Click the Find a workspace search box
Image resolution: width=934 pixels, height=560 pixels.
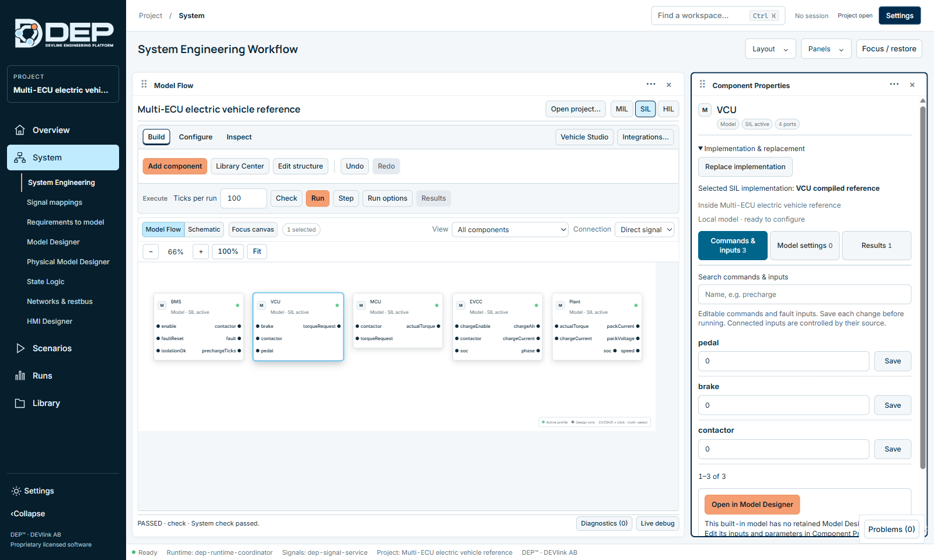[718, 16]
